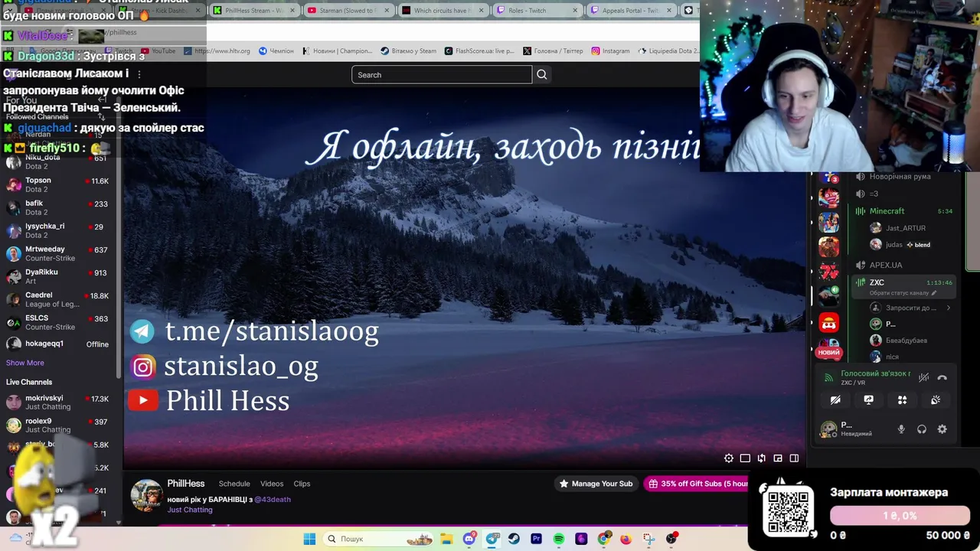Image resolution: width=980 pixels, height=551 pixels.
Task: Close the Roles - Twitch tab
Action: [x=575, y=10]
